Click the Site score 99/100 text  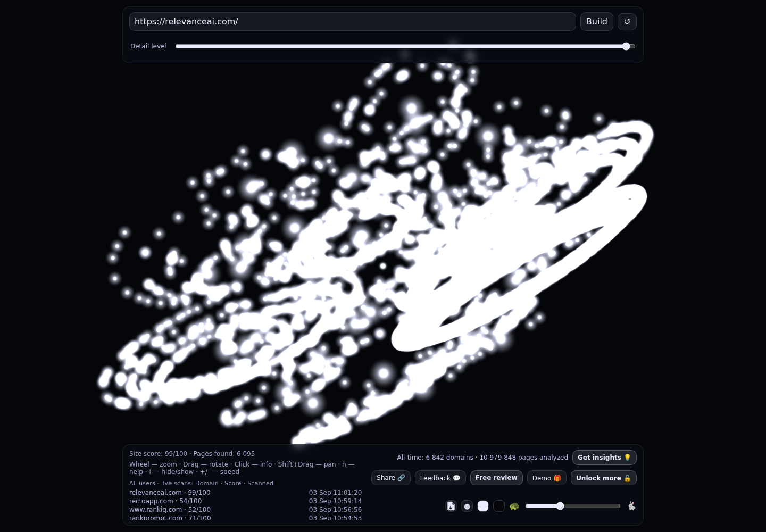158,454
